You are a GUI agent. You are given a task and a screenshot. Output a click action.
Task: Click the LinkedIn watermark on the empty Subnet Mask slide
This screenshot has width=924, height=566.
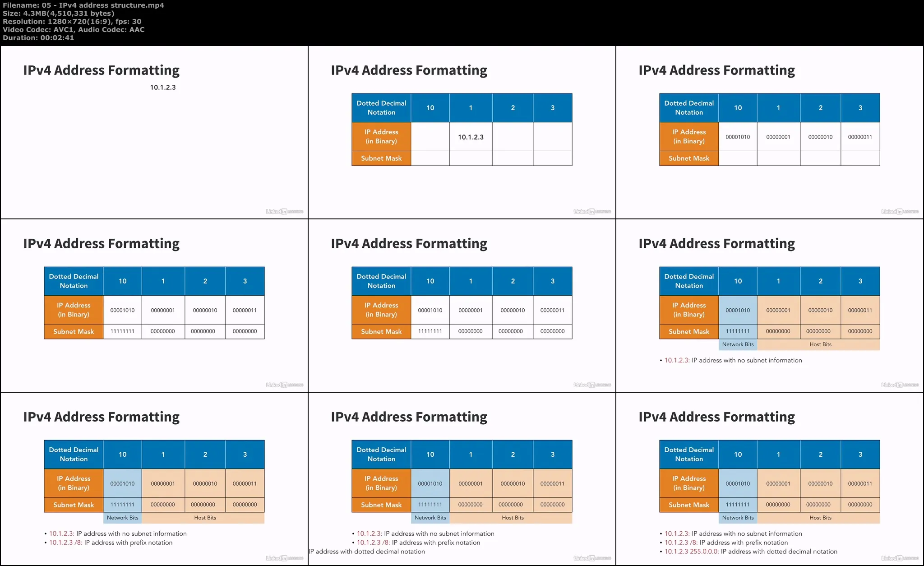pos(900,212)
